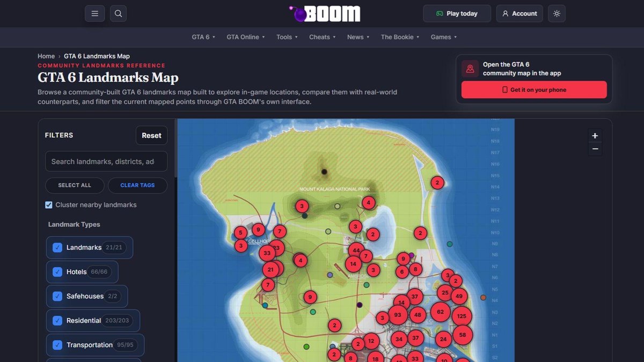Click the Landmark Types heading
The height and width of the screenshot is (362, 644).
pyautogui.click(x=74, y=225)
